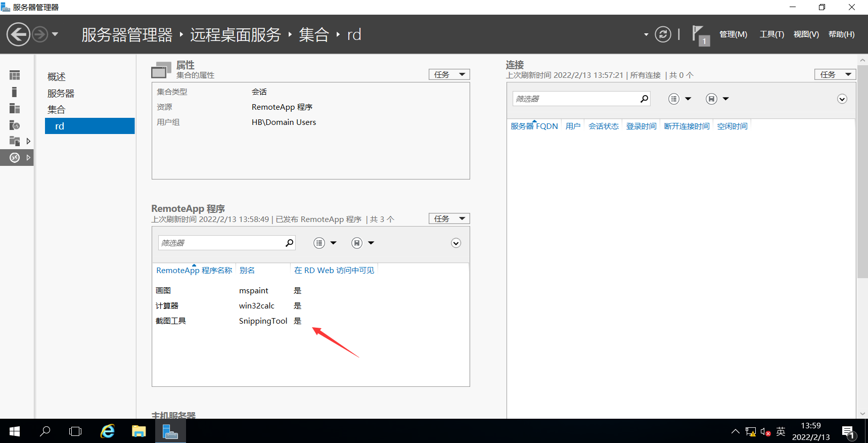Sort by 别名 column header
Screen dimensions: 868x443
247,271
